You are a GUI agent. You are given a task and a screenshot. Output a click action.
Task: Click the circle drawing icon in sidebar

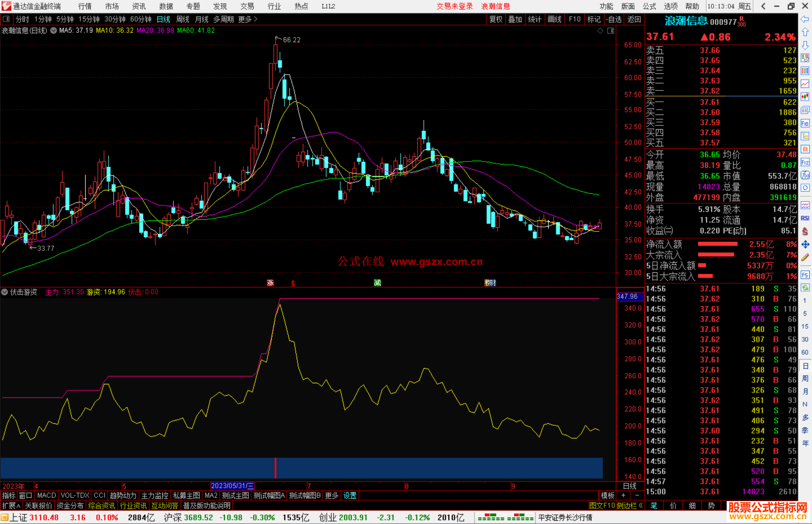coord(805,188)
